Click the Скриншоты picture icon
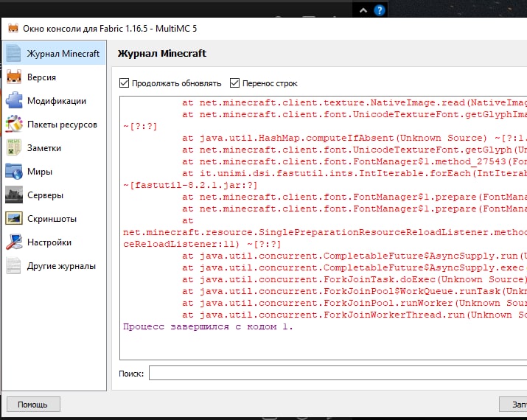Image resolution: width=527 pixels, height=420 pixels. (x=14, y=218)
